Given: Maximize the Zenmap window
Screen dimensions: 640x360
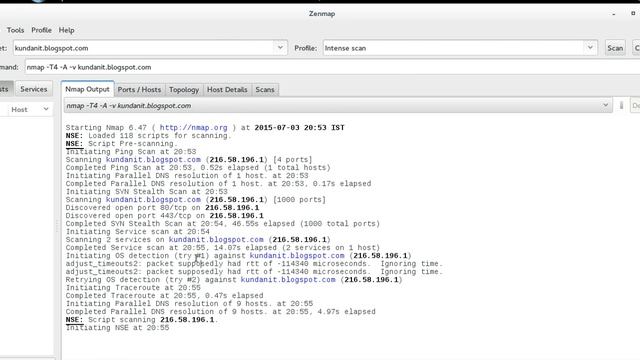Looking at the screenshot, I should tap(633, 13).
